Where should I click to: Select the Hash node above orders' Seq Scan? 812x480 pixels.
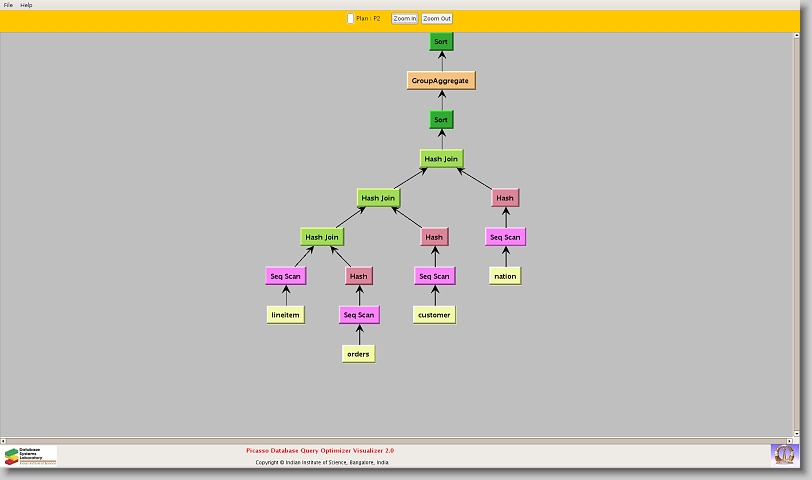click(x=359, y=275)
